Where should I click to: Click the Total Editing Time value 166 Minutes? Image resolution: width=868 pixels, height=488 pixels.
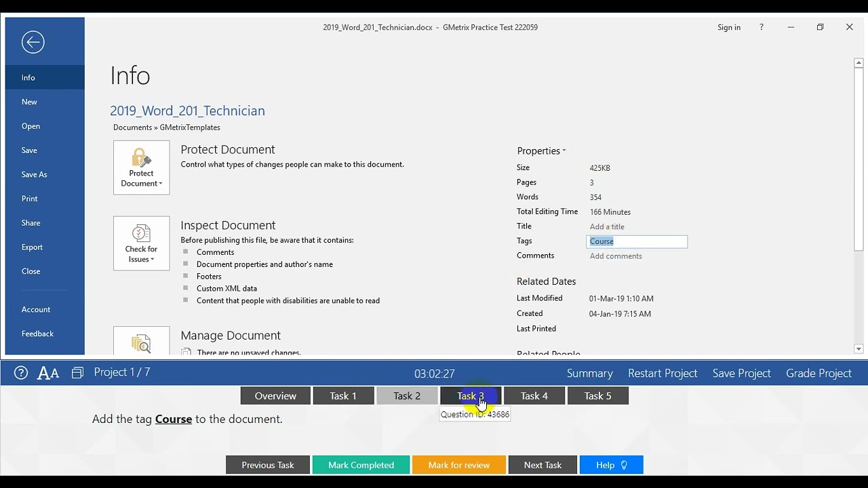pyautogui.click(x=610, y=212)
